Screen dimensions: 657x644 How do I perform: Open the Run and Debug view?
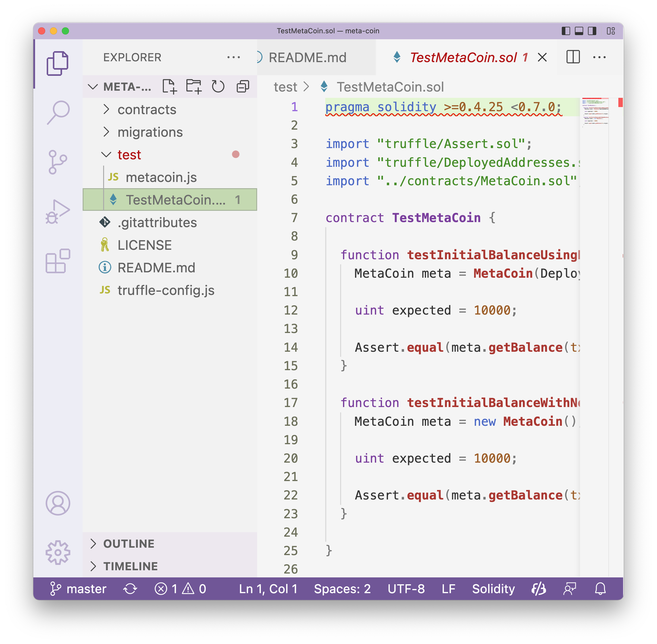coord(58,212)
